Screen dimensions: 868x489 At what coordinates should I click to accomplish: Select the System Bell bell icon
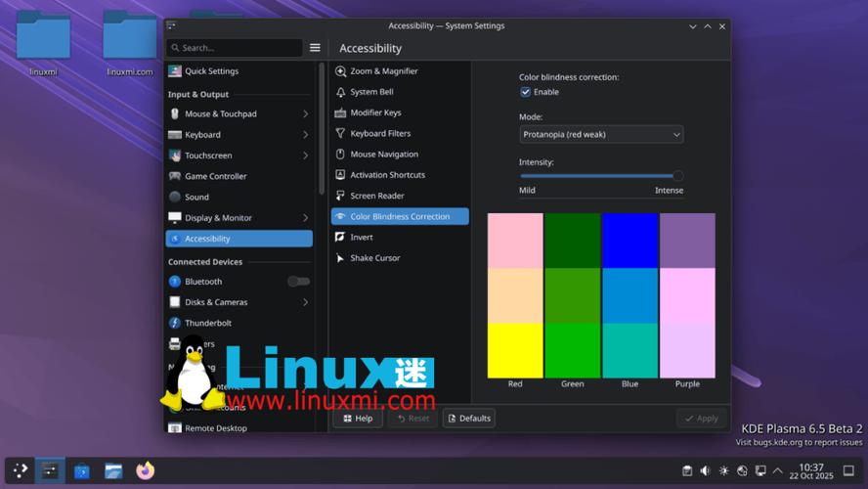[x=340, y=92]
